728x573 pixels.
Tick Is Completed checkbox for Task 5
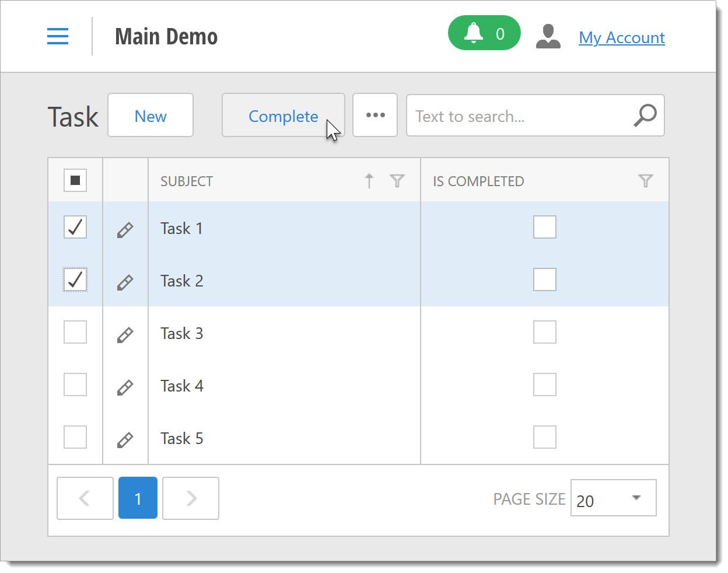click(544, 437)
